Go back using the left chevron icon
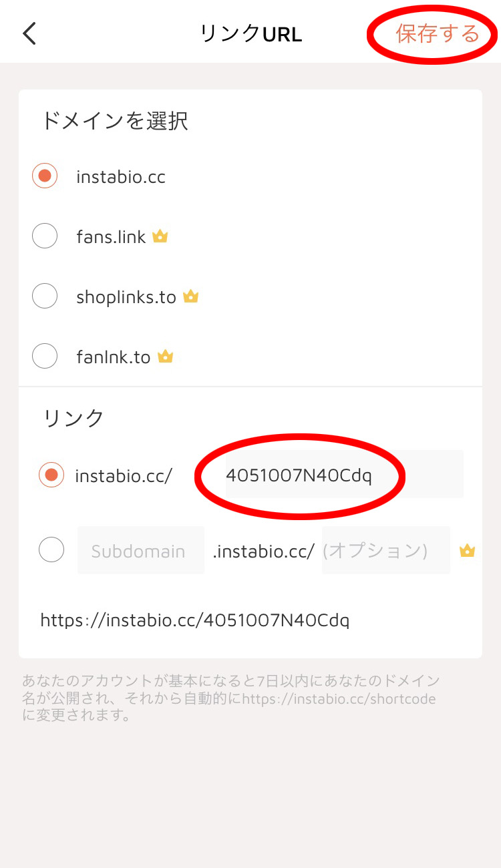This screenshot has width=501, height=868. [x=29, y=33]
